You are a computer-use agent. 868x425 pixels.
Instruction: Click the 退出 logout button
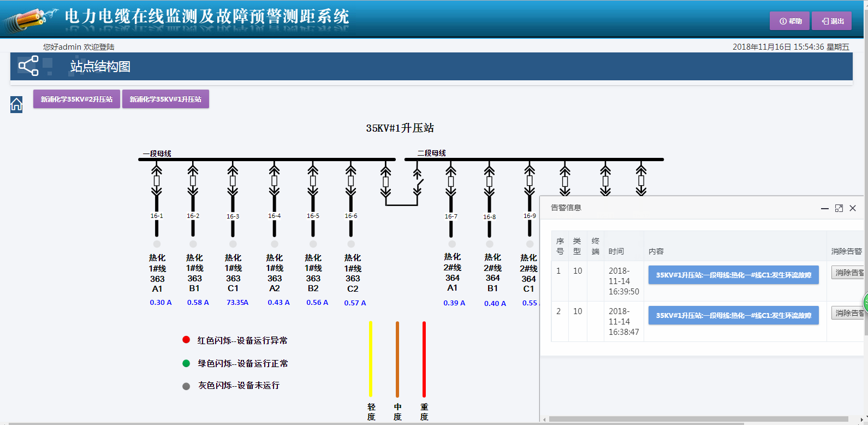pos(831,21)
